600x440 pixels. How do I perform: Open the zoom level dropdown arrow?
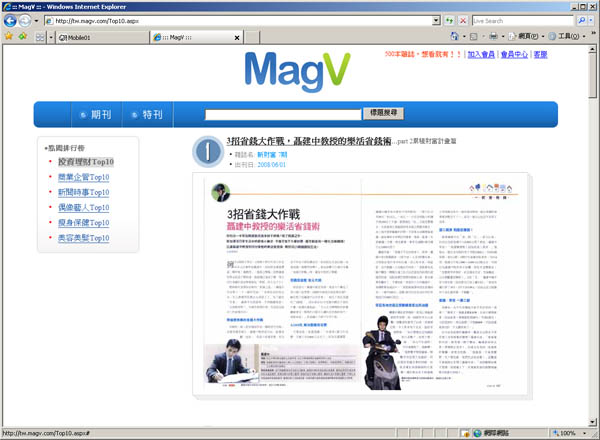(584, 433)
